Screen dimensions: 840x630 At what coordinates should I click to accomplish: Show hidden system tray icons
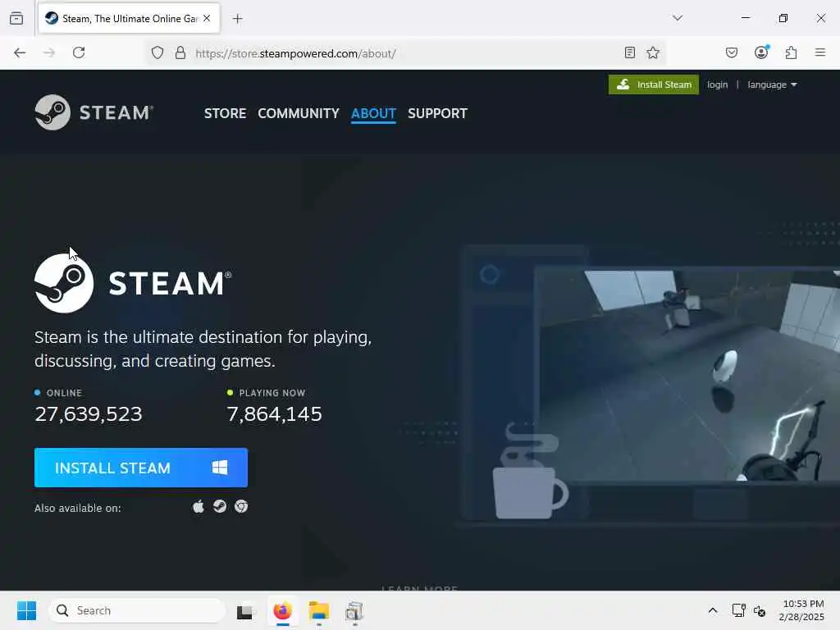coord(713,610)
